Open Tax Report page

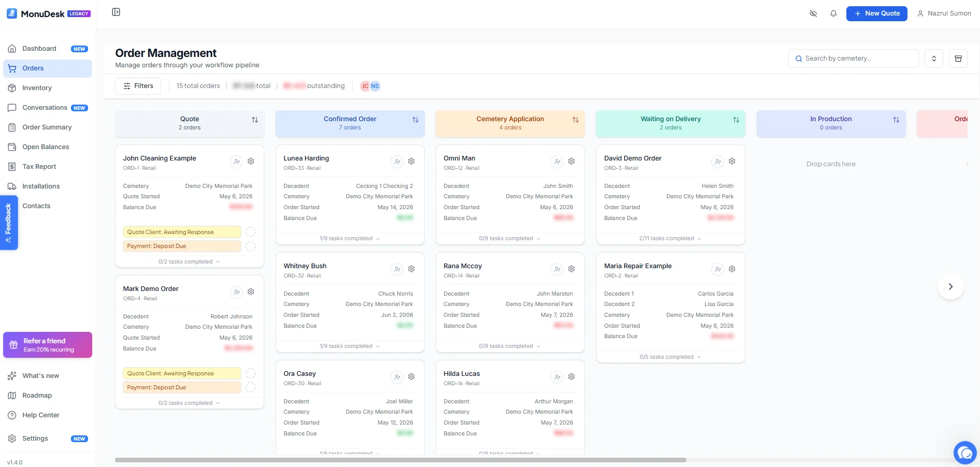point(48,167)
